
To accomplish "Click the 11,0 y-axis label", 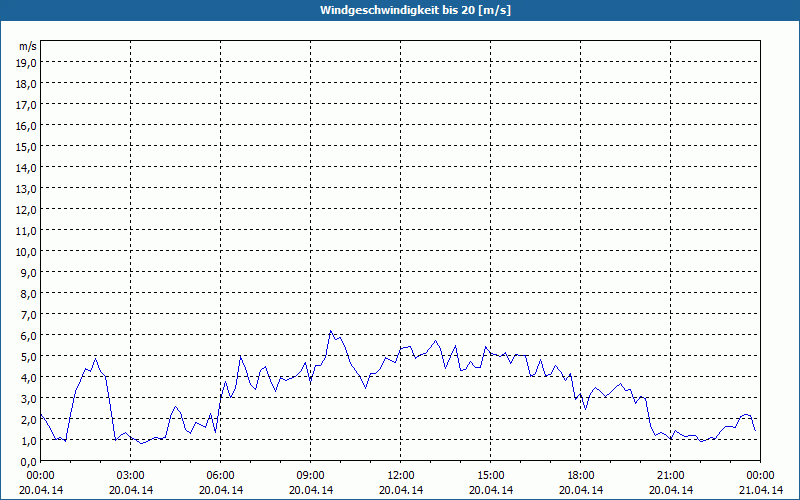I will (x=27, y=231).
